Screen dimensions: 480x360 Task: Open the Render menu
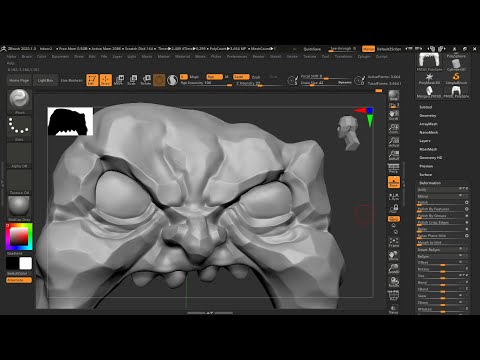(258, 57)
